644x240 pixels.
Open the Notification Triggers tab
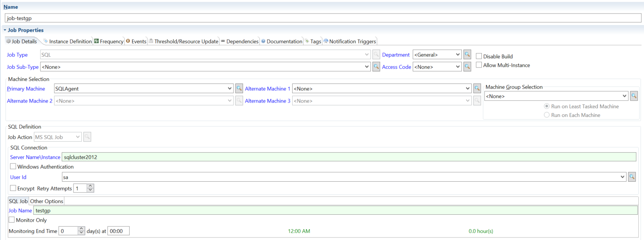coord(350,41)
